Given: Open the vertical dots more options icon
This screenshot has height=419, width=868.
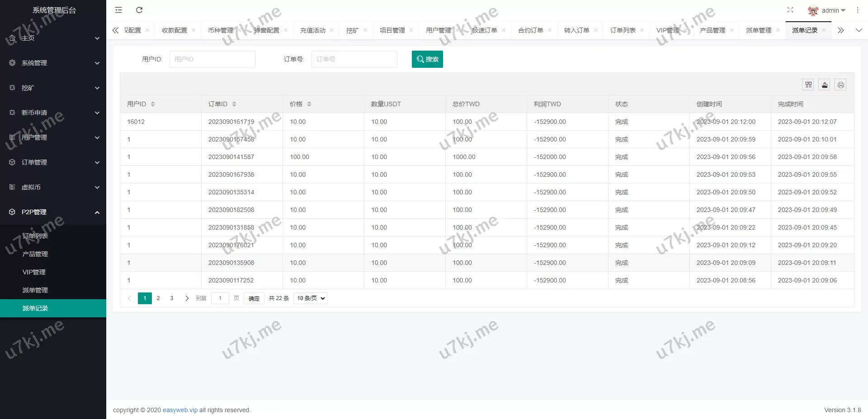Looking at the screenshot, I should coord(858,10).
